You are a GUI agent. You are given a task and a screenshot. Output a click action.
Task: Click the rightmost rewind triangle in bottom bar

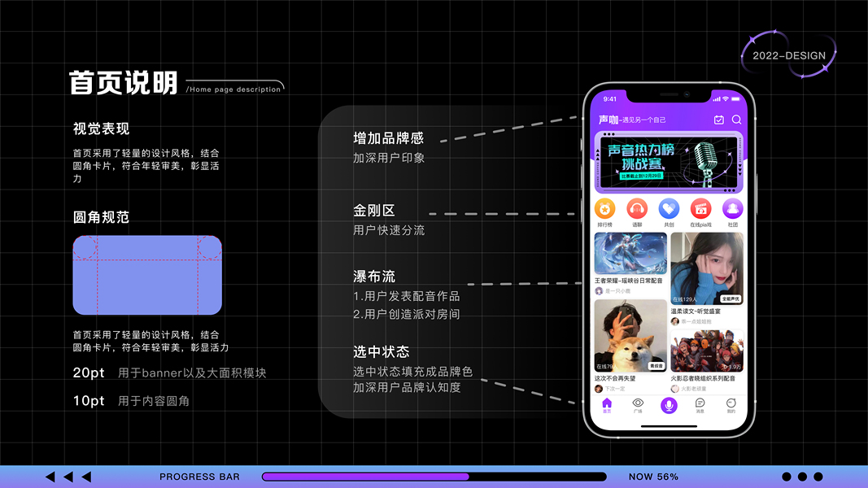[87, 477]
